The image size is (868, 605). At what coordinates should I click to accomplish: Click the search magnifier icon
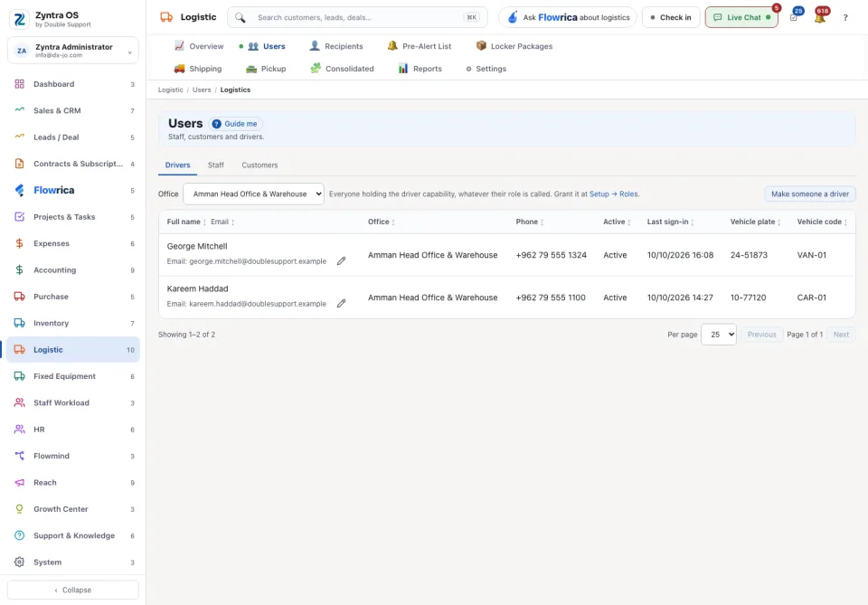(240, 17)
